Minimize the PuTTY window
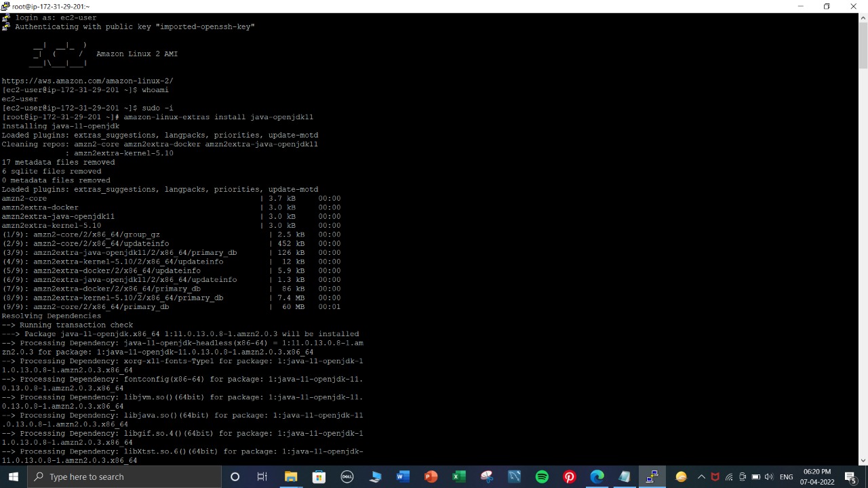Image resolution: width=868 pixels, height=488 pixels. (x=800, y=6)
